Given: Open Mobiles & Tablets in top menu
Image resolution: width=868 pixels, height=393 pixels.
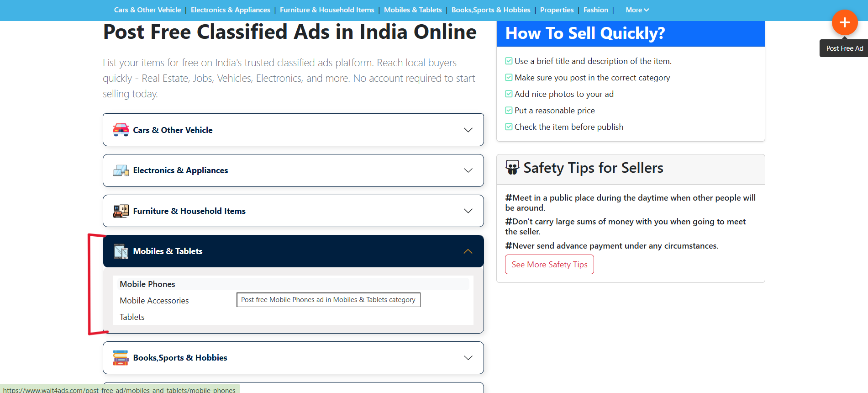Looking at the screenshot, I should [x=413, y=10].
